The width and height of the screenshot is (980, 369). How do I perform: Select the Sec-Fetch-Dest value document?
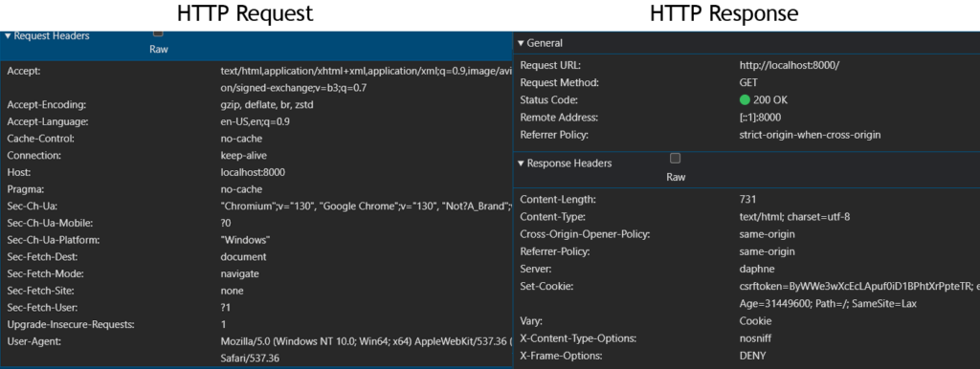point(243,256)
